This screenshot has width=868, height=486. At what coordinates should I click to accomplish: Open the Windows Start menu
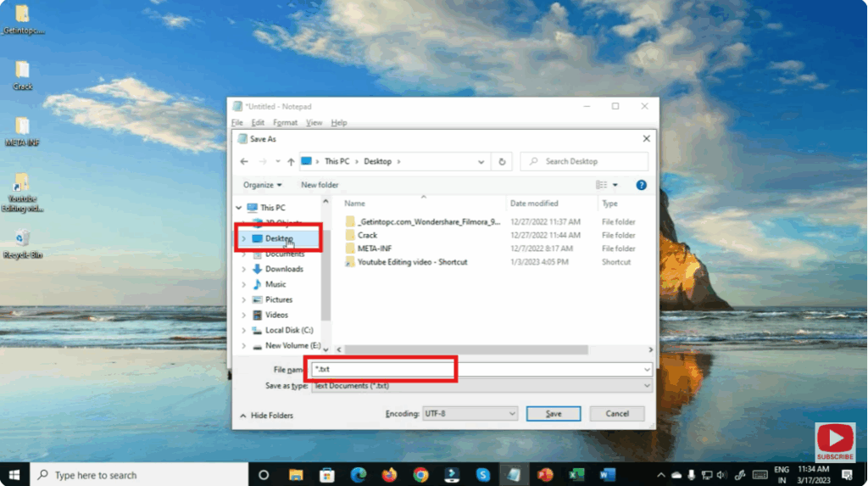click(14, 475)
